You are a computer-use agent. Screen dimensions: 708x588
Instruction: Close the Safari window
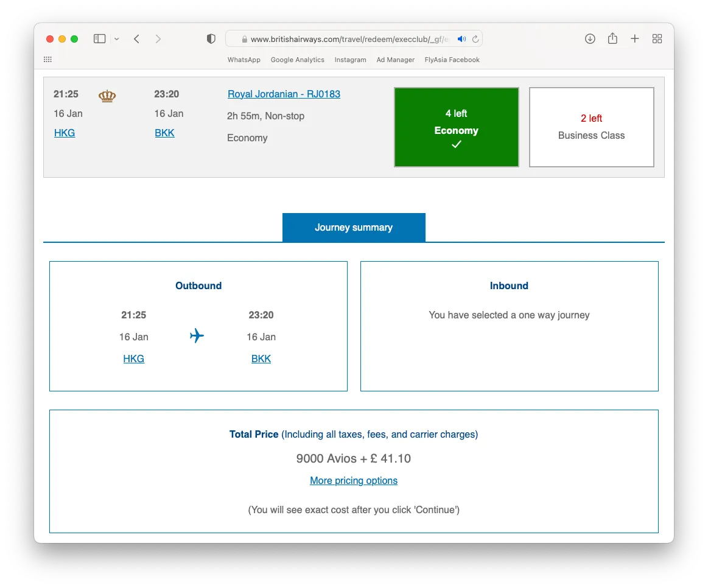point(50,39)
